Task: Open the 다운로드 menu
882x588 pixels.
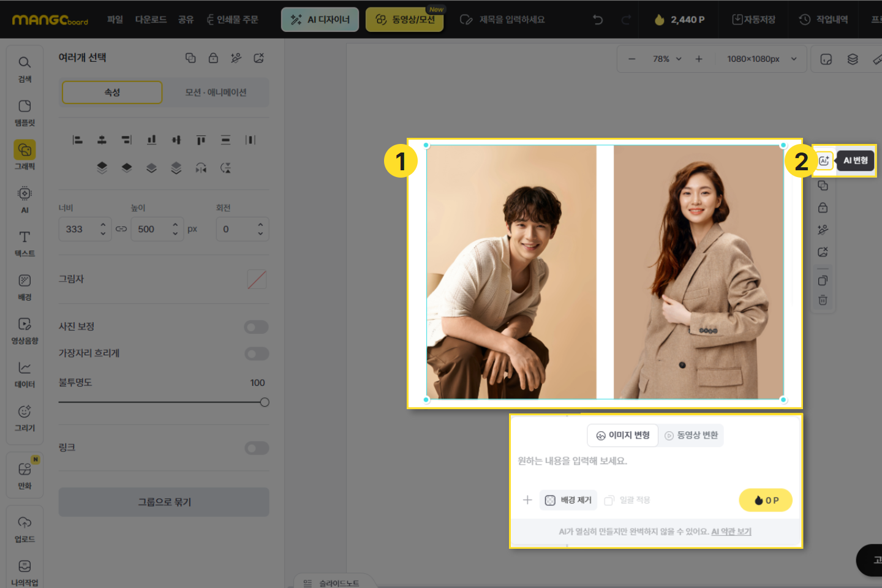Action: tap(151, 20)
